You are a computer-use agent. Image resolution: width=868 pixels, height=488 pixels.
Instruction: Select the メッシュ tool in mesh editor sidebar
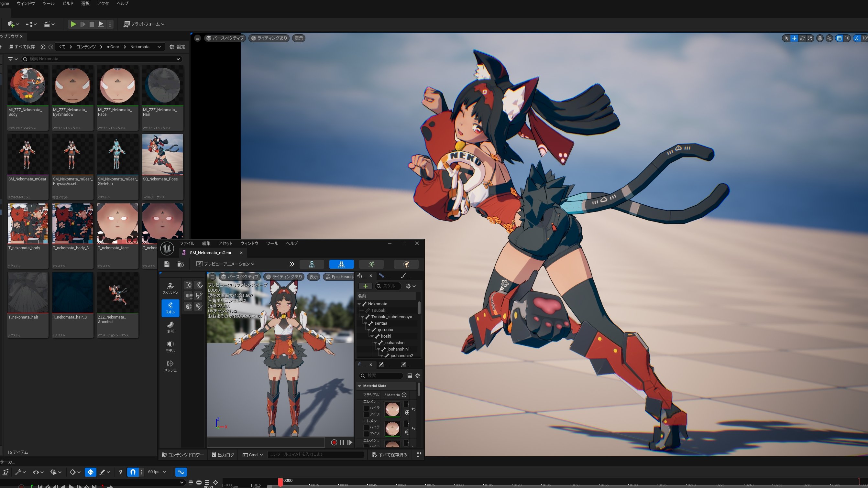click(170, 366)
